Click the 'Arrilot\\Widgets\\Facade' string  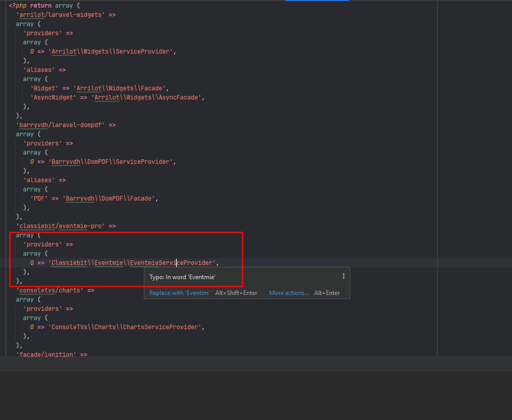(x=119, y=88)
